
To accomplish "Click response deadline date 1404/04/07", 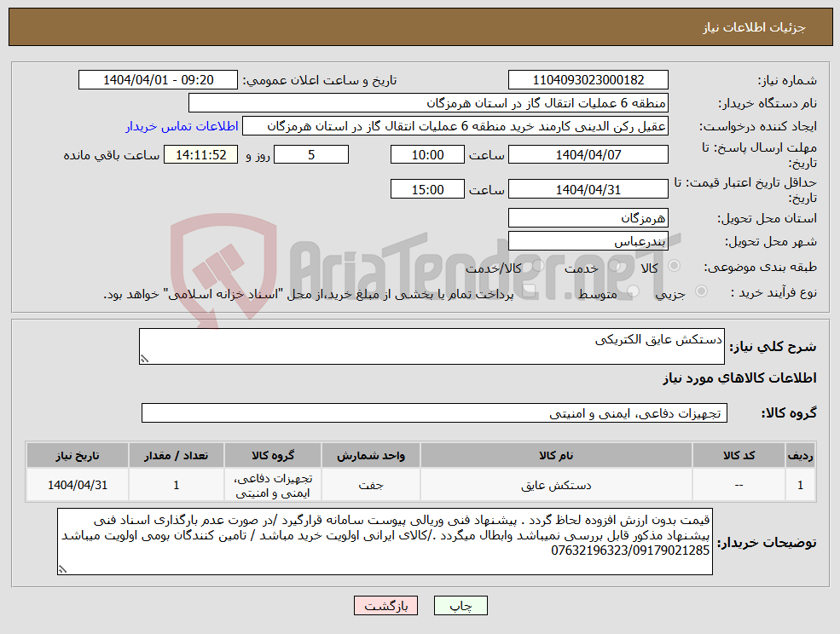I will pos(588,155).
